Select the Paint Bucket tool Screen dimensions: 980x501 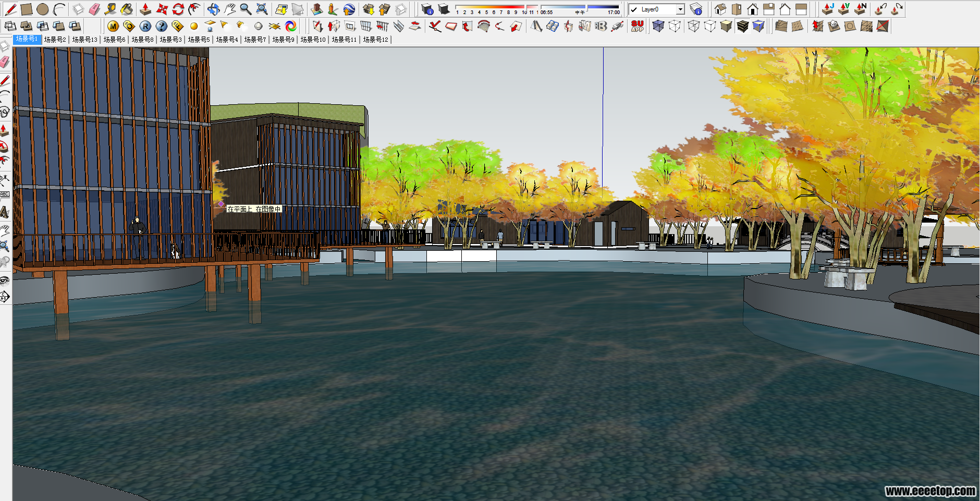[x=127, y=9]
